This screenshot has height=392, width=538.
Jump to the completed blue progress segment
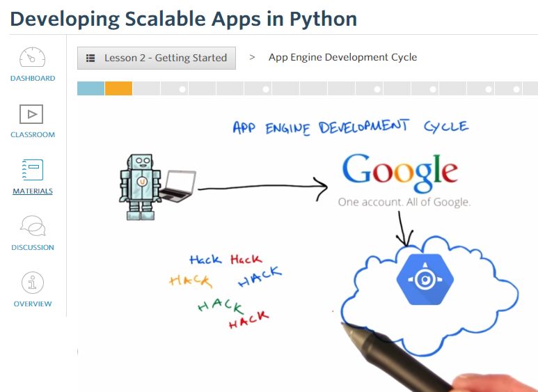coord(90,88)
